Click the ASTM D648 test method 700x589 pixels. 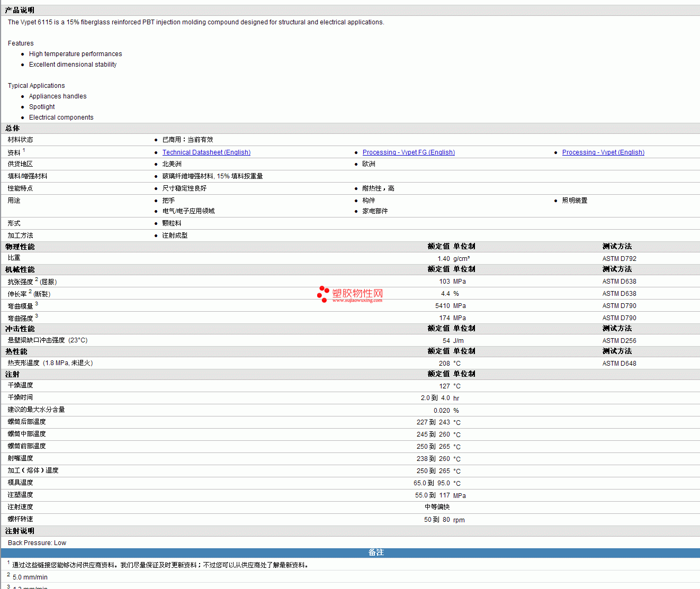pyautogui.click(x=620, y=364)
